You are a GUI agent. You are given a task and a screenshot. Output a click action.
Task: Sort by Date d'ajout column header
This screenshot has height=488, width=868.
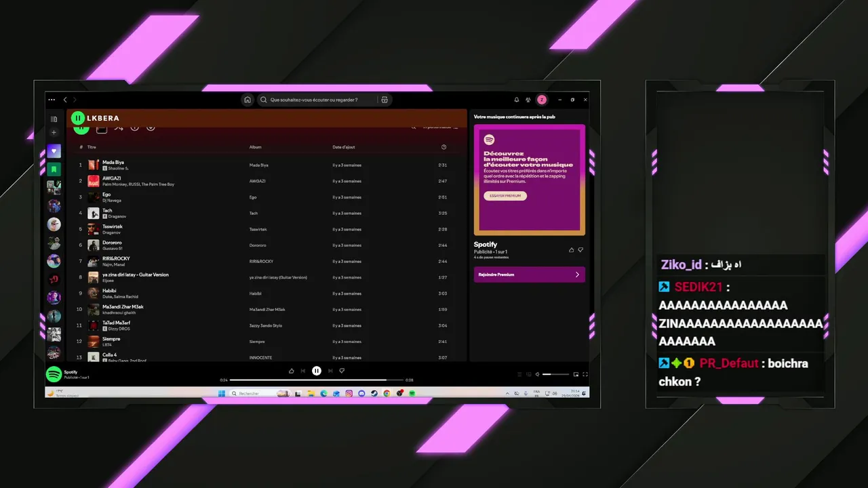coord(344,147)
